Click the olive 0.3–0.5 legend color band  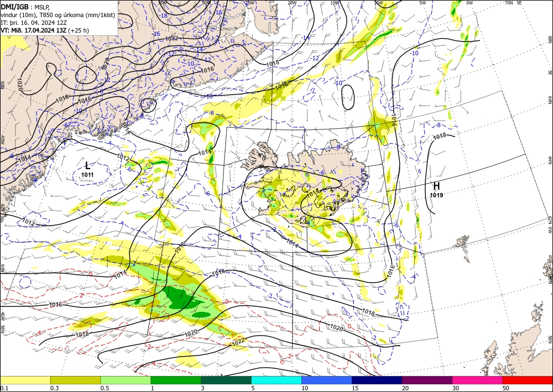click(75, 380)
